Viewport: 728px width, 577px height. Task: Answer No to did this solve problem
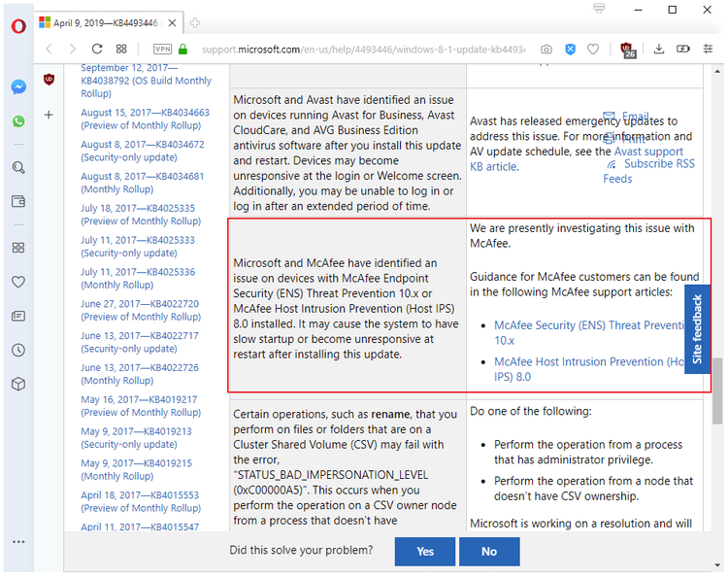tap(489, 552)
